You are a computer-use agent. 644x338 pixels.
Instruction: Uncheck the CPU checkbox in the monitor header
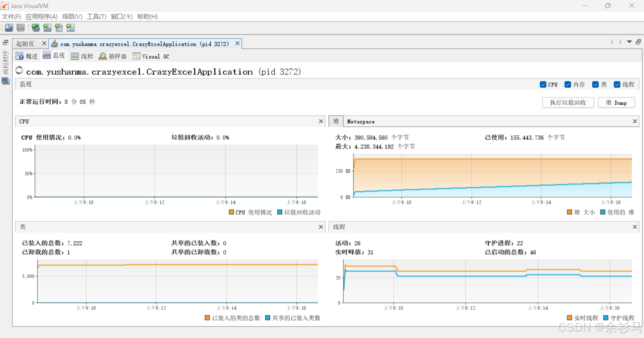(543, 84)
